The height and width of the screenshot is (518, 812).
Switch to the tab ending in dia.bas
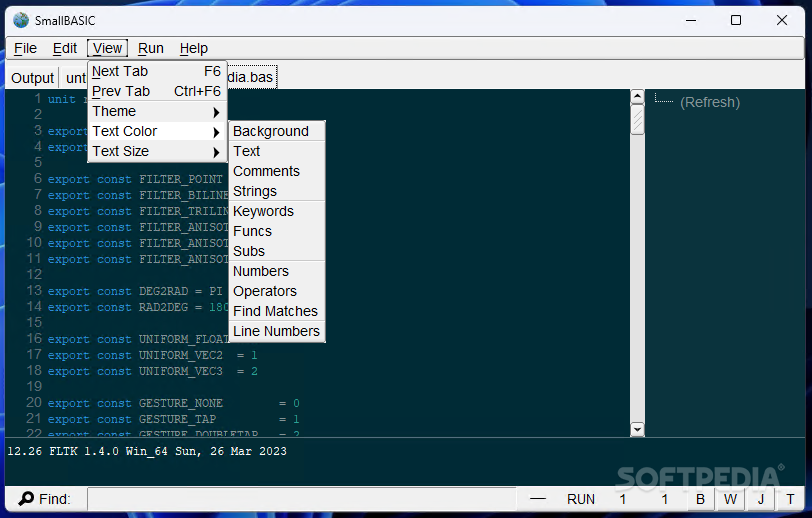tap(251, 77)
